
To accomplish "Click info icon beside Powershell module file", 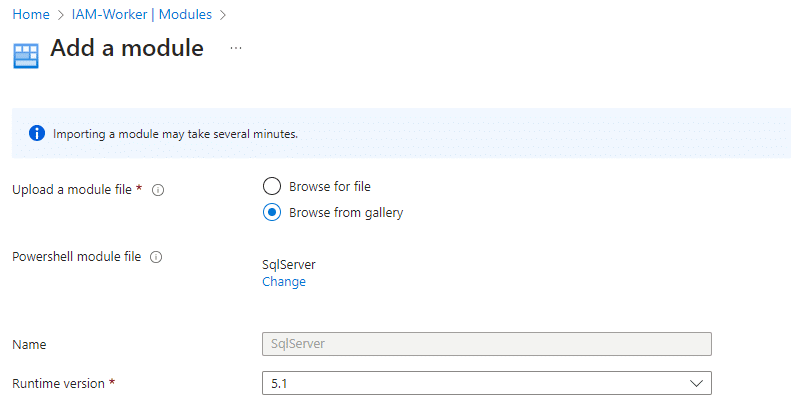I will (x=156, y=257).
